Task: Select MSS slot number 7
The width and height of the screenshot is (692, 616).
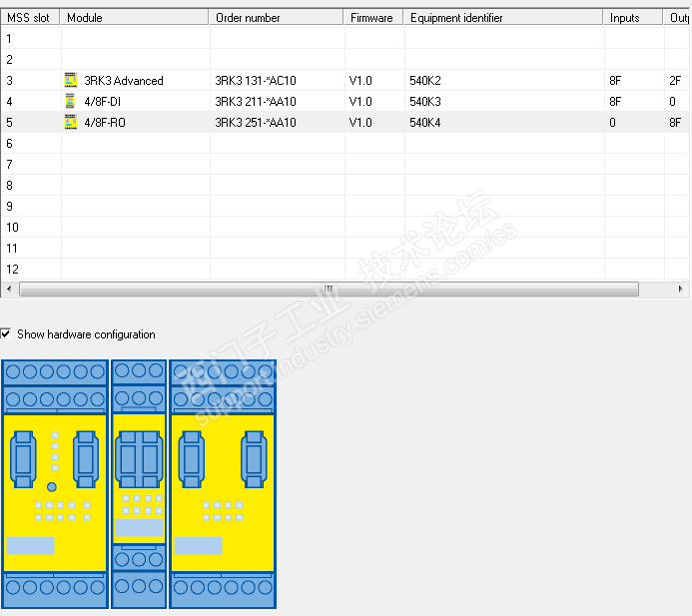Action: pyautogui.click(x=9, y=164)
